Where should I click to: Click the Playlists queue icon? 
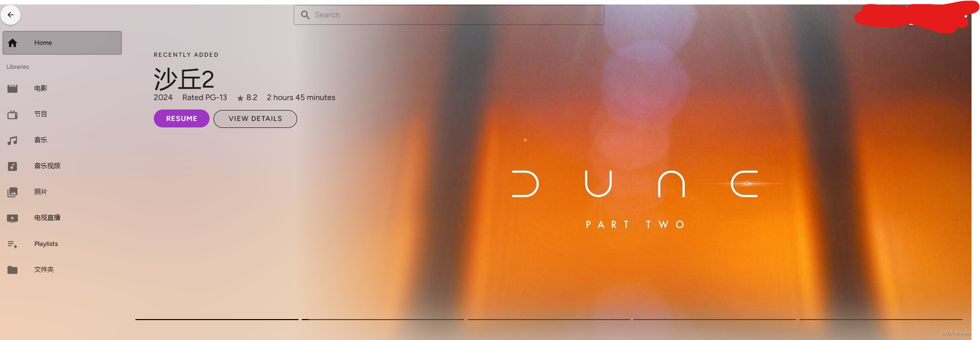click(12, 244)
